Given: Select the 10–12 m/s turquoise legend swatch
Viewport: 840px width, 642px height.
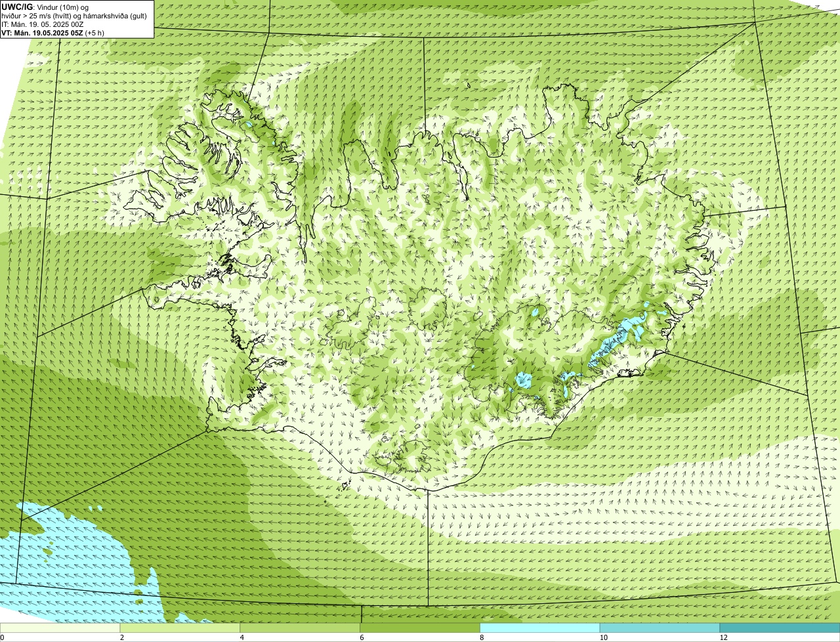Looking at the screenshot, I should pos(660,628).
